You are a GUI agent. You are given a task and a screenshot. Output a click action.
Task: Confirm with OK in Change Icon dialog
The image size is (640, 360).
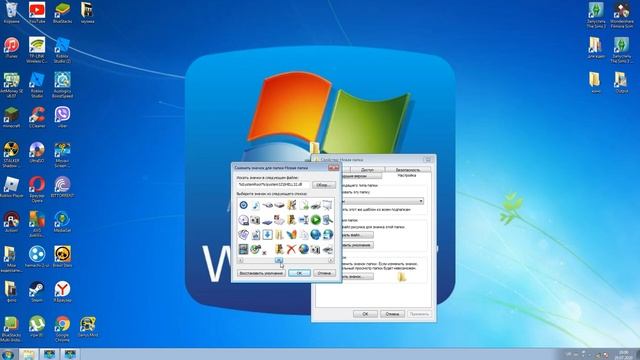(299, 273)
